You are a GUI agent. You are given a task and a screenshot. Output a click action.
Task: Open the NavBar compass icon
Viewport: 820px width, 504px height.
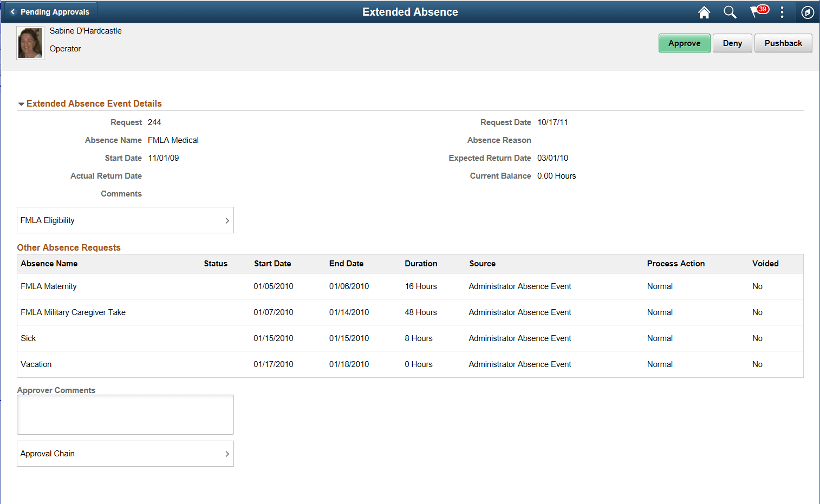(x=808, y=12)
